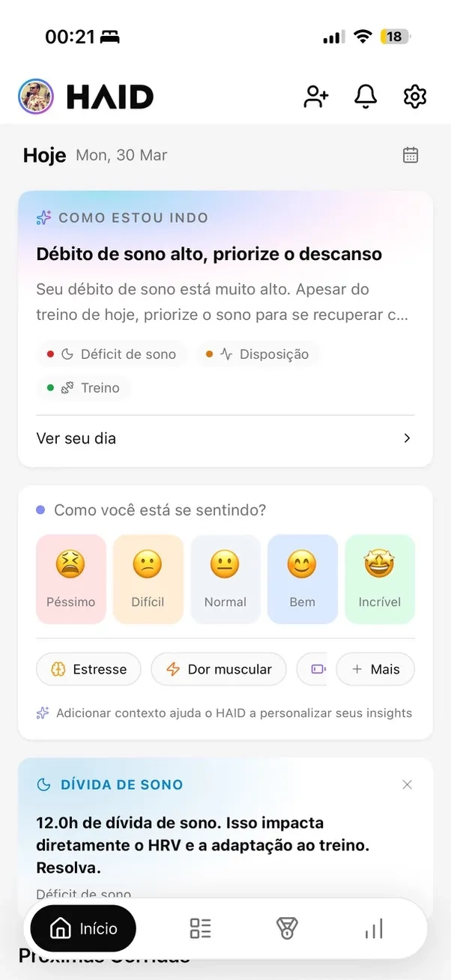451x980 pixels.
Task: Open settings gear icon
Action: [x=415, y=96]
